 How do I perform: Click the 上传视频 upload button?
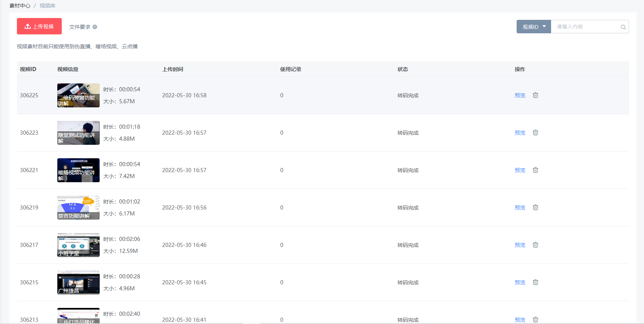[x=39, y=26]
